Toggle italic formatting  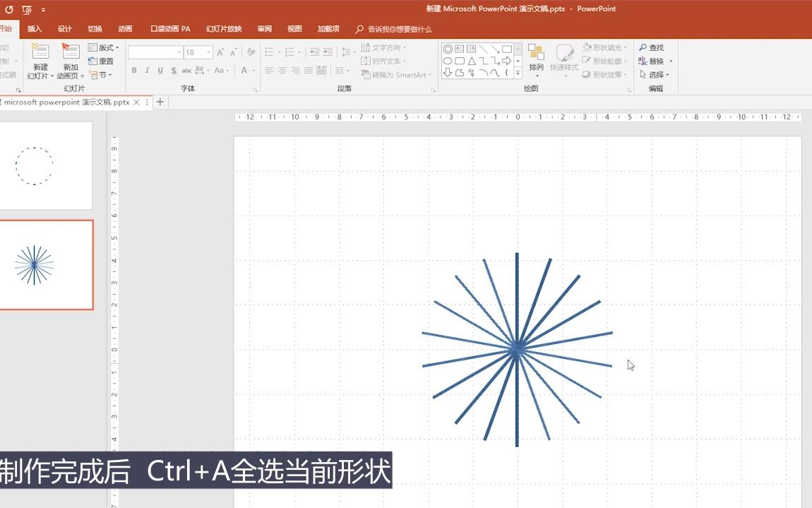pos(147,70)
